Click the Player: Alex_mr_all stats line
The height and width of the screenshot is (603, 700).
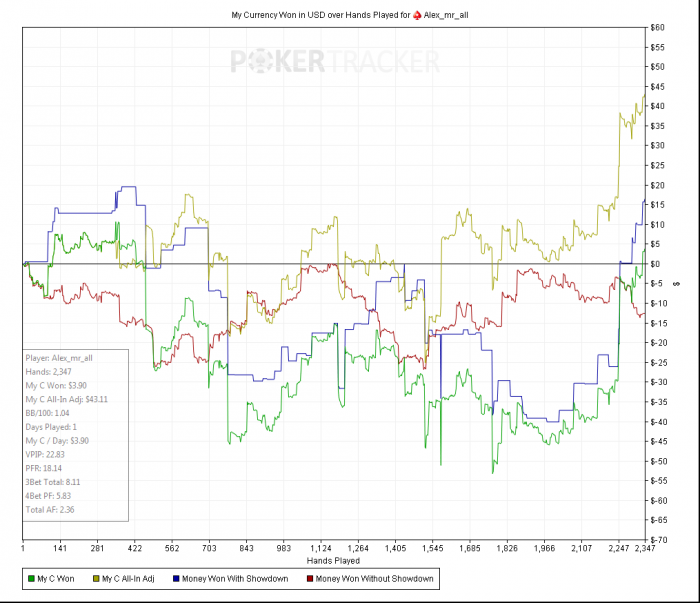click(59, 358)
